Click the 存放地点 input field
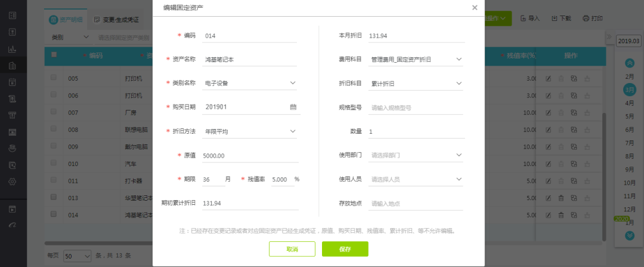The image size is (644, 267). point(416,203)
